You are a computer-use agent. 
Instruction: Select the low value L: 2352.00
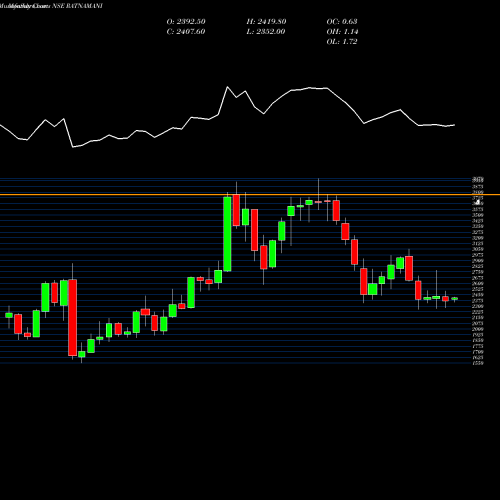pyautogui.click(x=266, y=32)
